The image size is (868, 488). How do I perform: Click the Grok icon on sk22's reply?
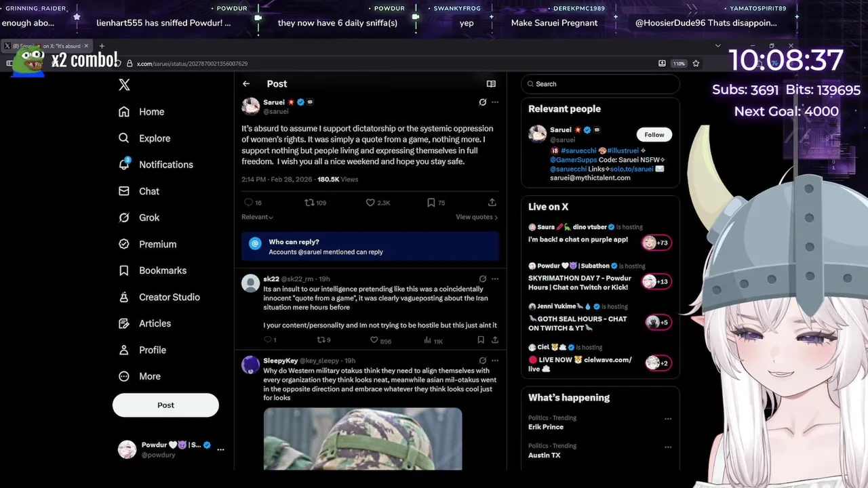click(482, 279)
